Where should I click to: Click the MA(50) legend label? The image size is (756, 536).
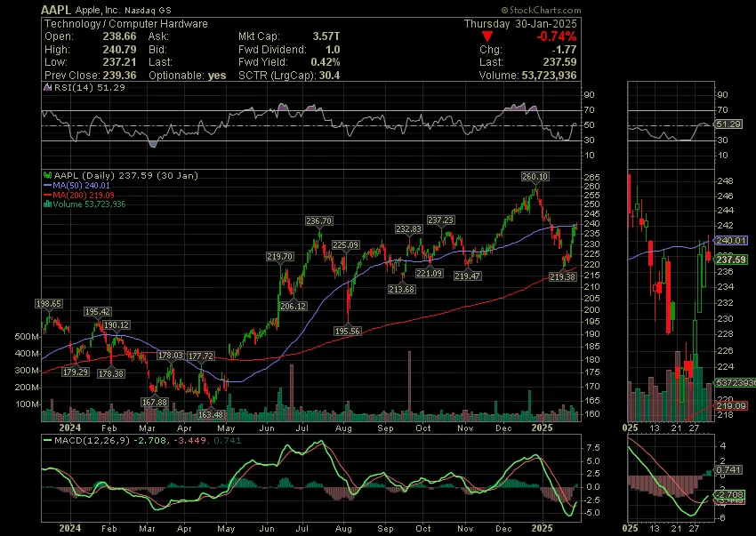click(x=80, y=185)
